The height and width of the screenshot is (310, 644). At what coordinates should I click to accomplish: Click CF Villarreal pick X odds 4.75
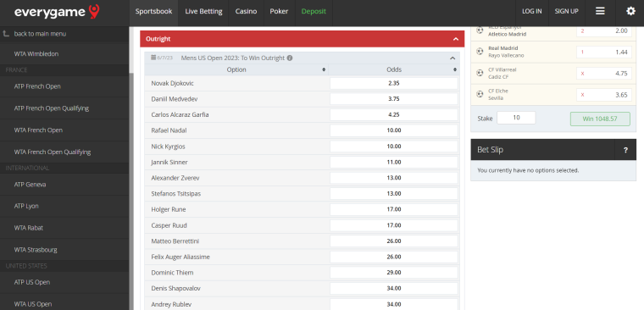coord(603,73)
